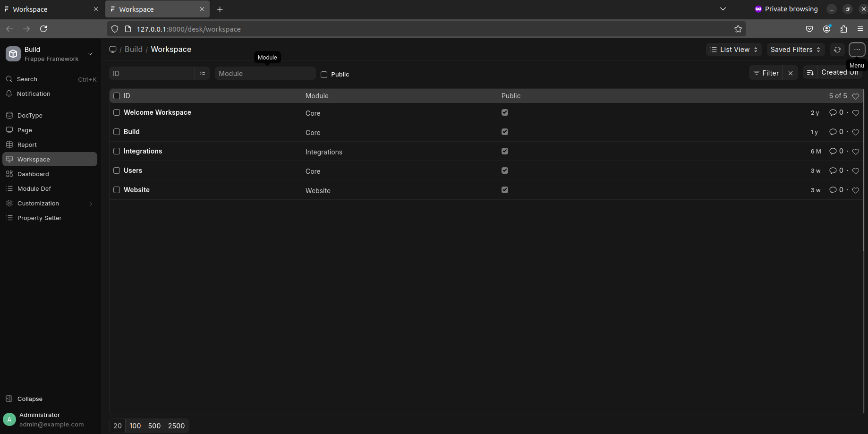Screen dimensions: 868x434
Task: Click the refresh list icon button
Action: point(837,50)
